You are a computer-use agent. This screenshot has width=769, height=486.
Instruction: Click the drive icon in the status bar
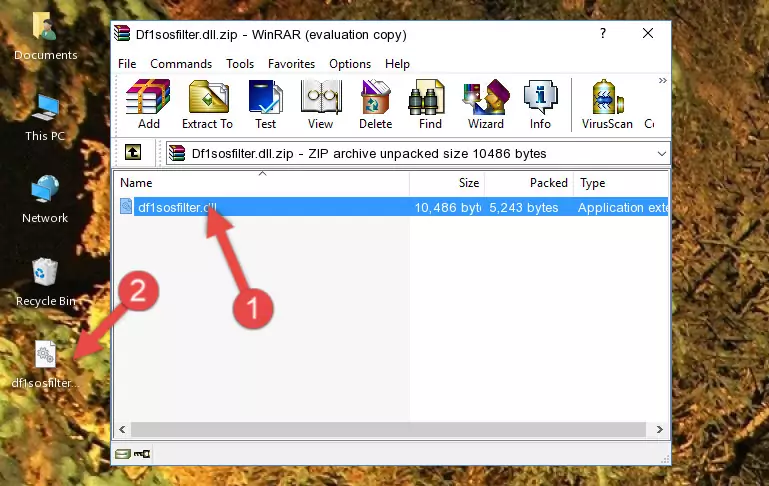[x=122, y=454]
